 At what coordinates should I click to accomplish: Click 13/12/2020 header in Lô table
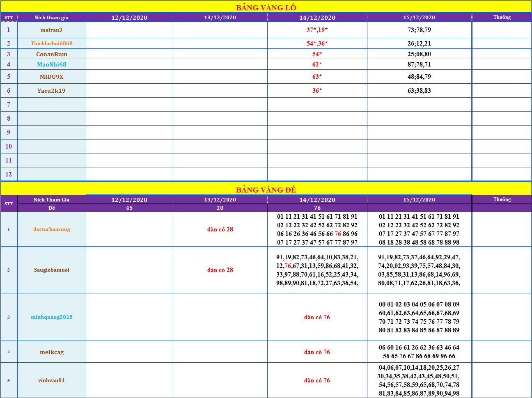tap(220, 17)
